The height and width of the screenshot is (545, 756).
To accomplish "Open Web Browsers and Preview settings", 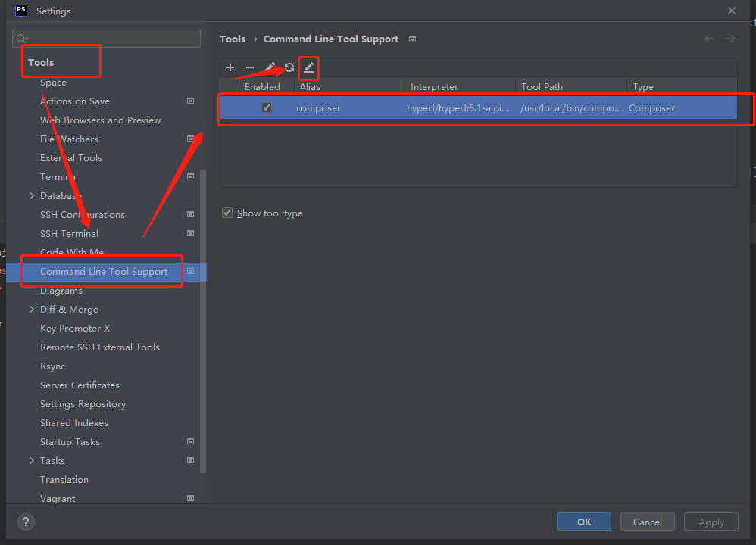I will point(100,120).
